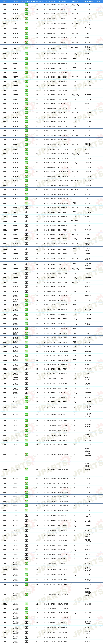The image size is (103, 644).
Task: Click petrol icon in Astra F69_ Z 14 XEP row
Action: pos(26,38)
